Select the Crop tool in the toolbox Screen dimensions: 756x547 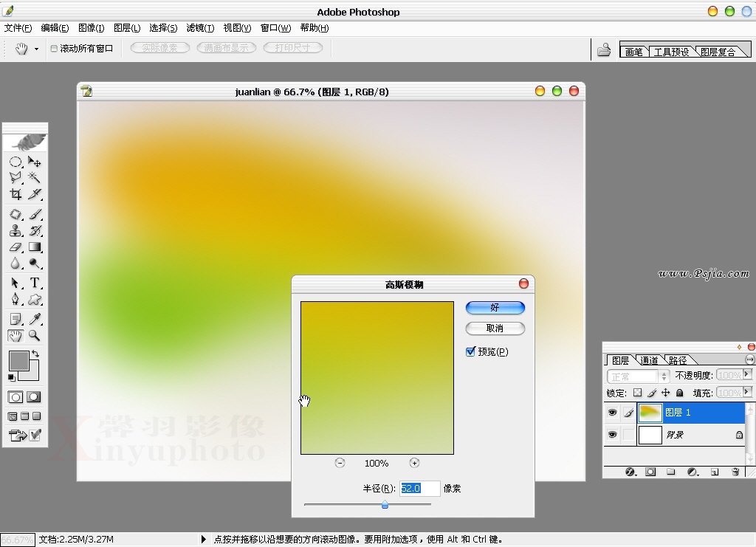16,195
